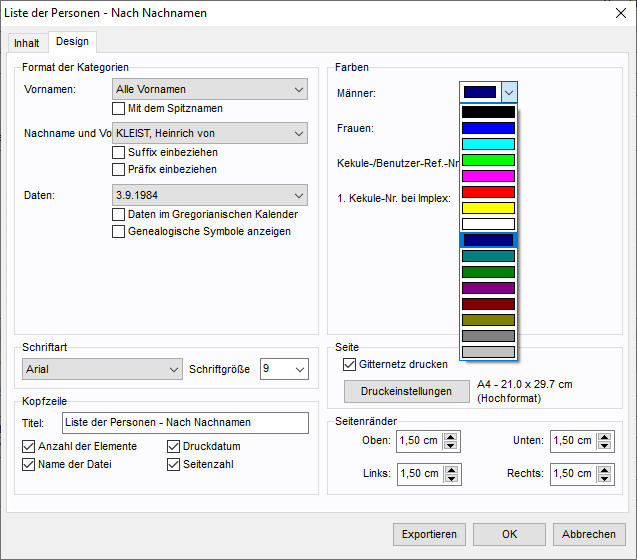Switch to the Inhalt tab
The height and width of the screenshot is (560, 637).
click(27, 43)
